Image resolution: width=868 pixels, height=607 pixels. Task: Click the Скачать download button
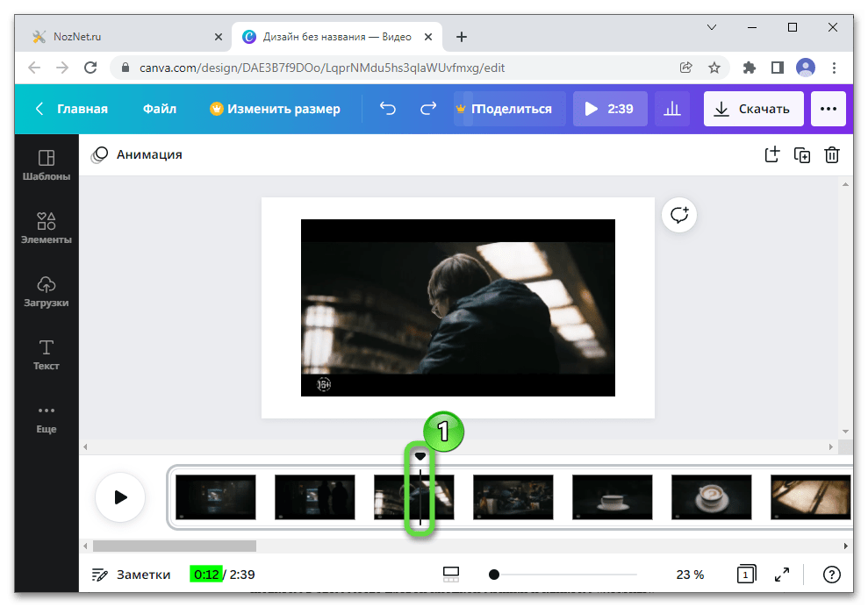[753, 109]
